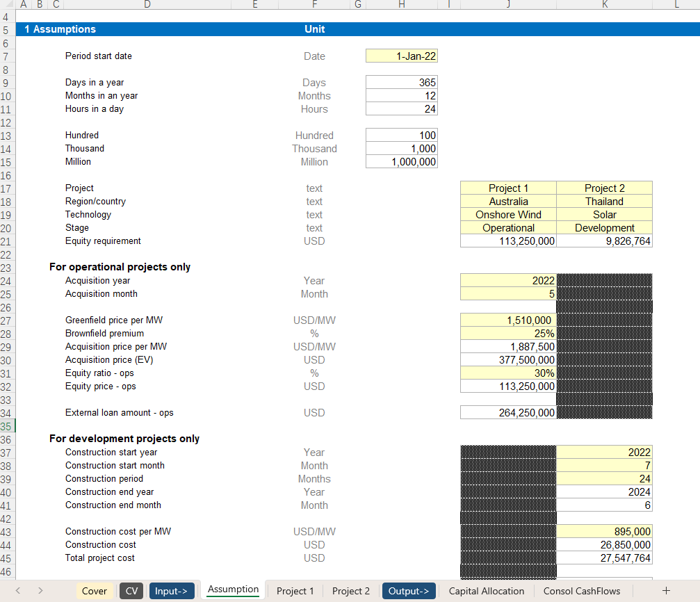Viewport: 700px width, 602px height.
Task: Select the Brownfield premium 25% cell
Action: (508, 334)
